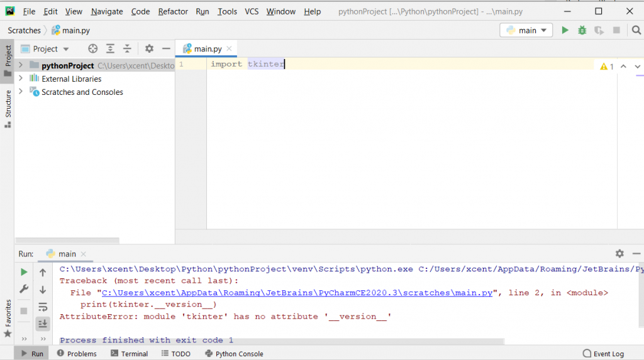Rerun main in Run panel
Viewport: 644px width, 360px height.
coord(24,272)
